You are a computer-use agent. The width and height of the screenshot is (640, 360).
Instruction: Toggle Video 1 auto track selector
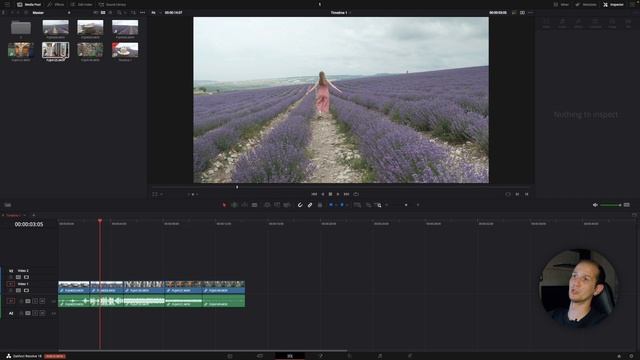pyautogui.click(x=18, y=290)
